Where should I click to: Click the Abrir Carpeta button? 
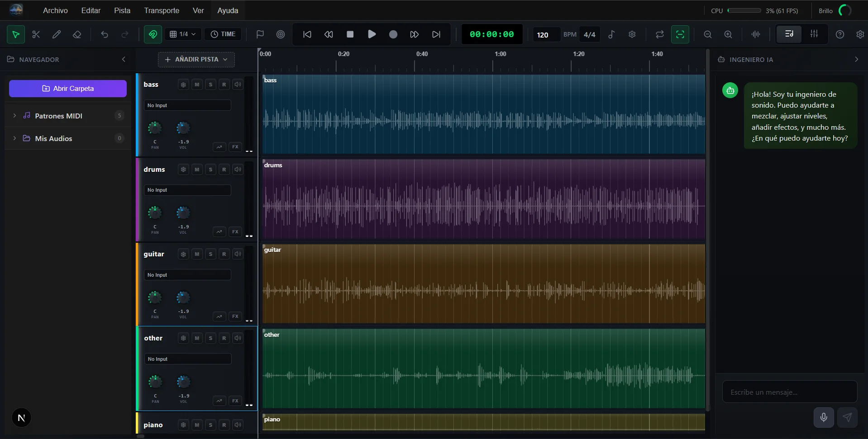pyautogui.click(x=68, y=89)
